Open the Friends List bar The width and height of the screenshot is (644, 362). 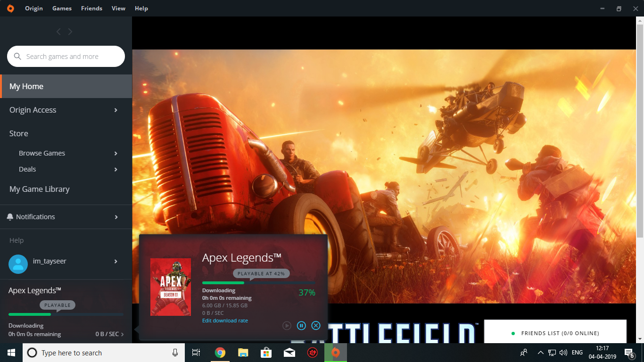(x=555, y=333)
